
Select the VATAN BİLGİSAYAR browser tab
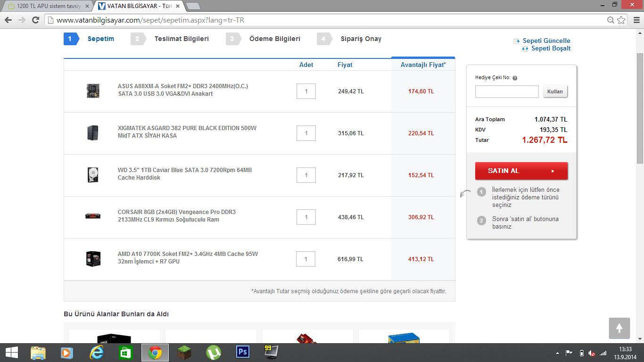pyautogui.click(x=139, y=6)
